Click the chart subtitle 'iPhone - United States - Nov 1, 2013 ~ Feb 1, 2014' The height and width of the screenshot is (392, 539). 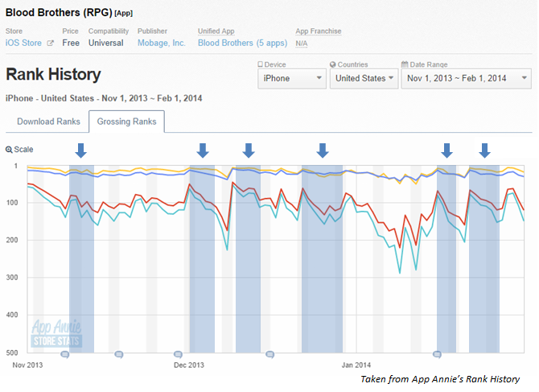[104, 98]
